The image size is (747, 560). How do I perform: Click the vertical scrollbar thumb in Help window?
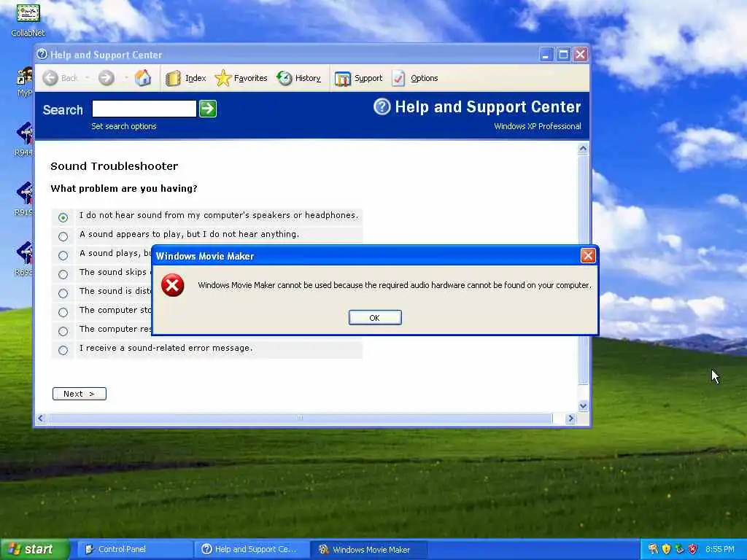coord(583,269)
